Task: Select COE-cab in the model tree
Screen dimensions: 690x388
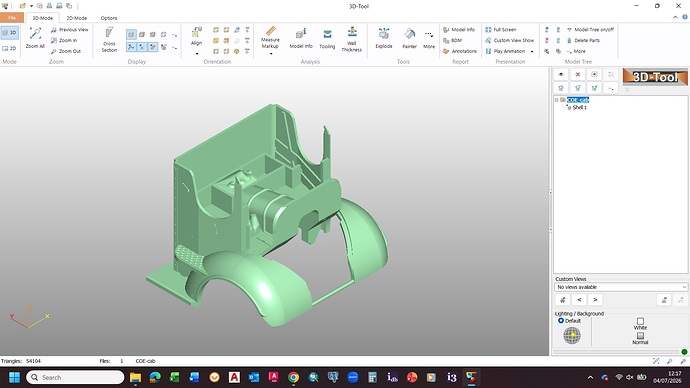Action: 578,100
